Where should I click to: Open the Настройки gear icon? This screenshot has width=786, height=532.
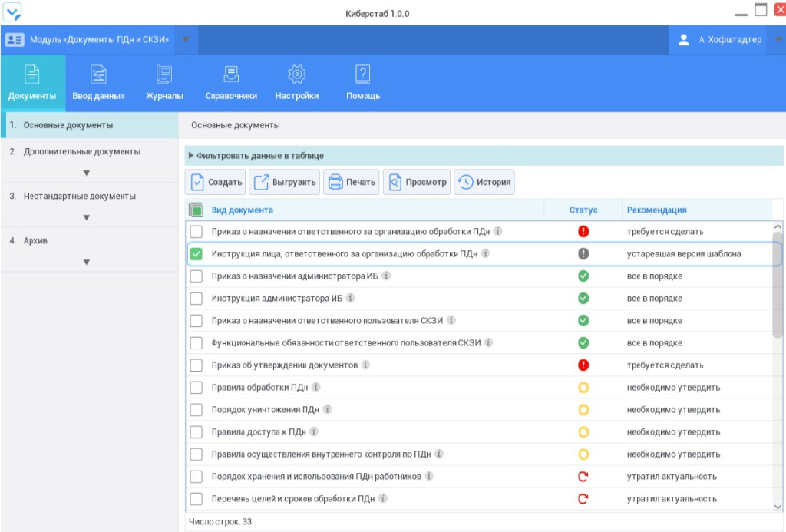(296, 74)
